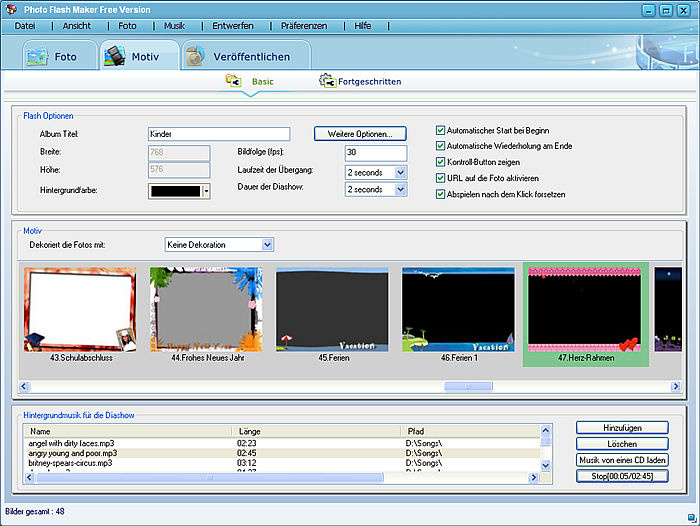700x526 pixels.
Task: Open Laufzeit der Übergang dropdown
Action: (x=400, y=172)
